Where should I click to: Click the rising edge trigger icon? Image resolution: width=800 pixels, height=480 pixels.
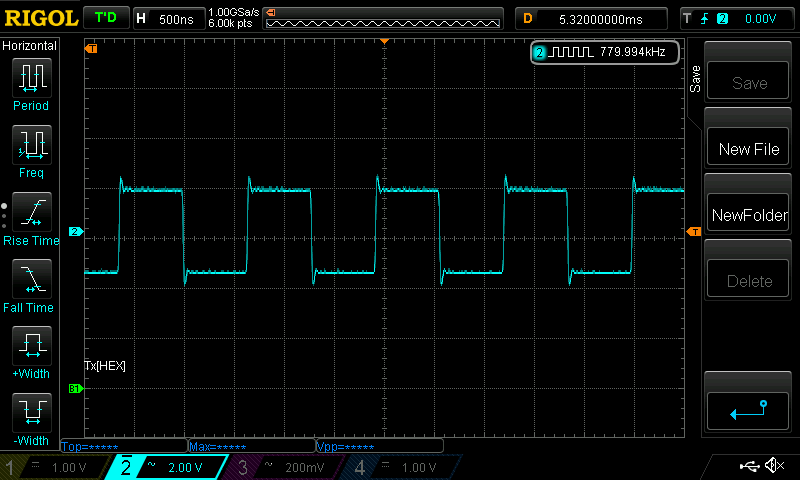pos(705,19)
